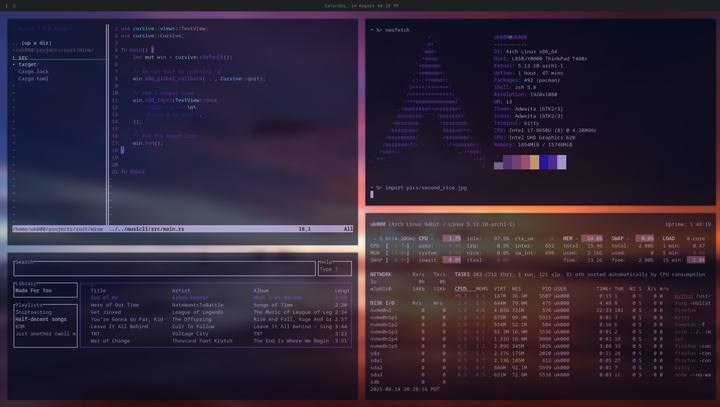This screenshot has height=407, width=720.
Task: Click the Help box in music player
Action: click(x=335, y=268)
